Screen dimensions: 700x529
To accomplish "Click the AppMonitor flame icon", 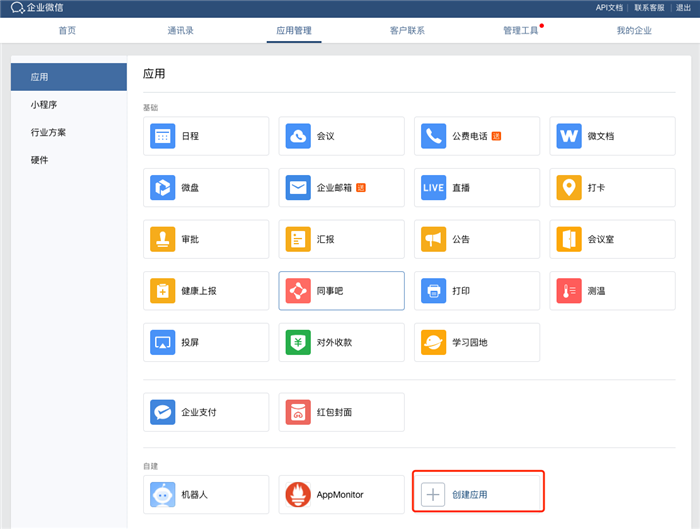I will pos(299,494).
